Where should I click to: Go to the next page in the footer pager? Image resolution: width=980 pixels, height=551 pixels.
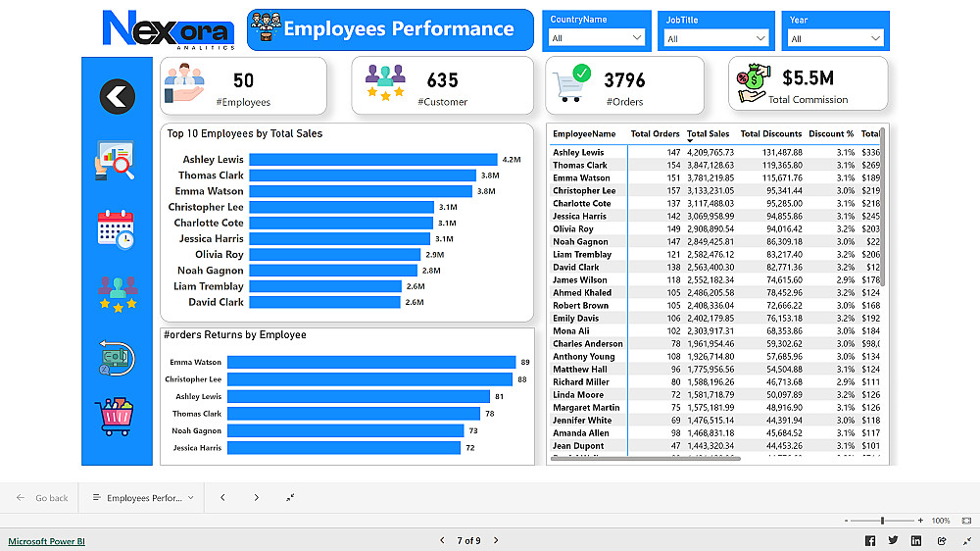pyautogui.click(x=496, y=540)
